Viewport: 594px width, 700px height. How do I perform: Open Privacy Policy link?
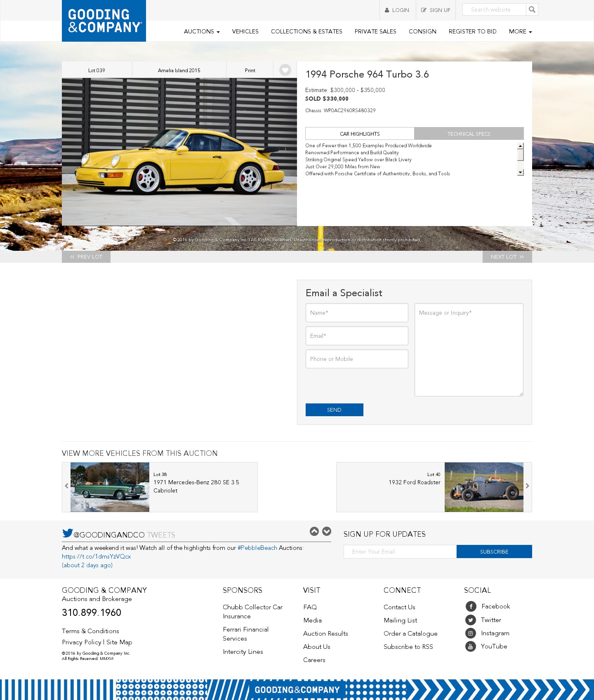[82, 642]
